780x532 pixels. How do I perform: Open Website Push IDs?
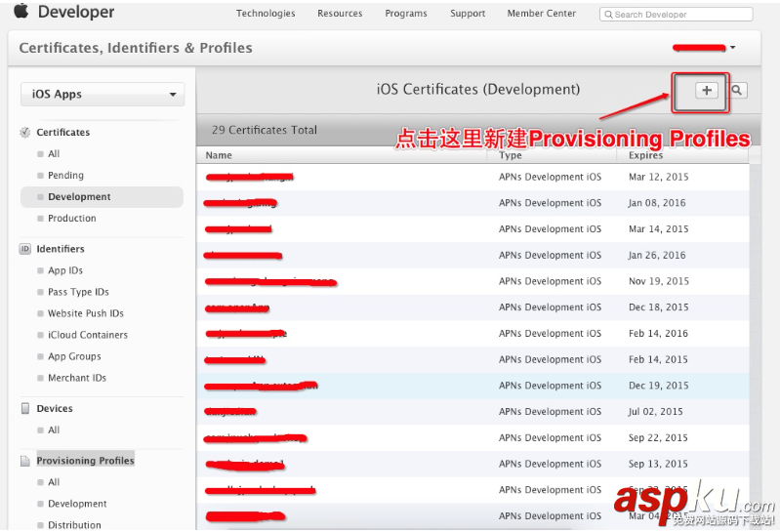pyautogui.click(x=86, y=313)
